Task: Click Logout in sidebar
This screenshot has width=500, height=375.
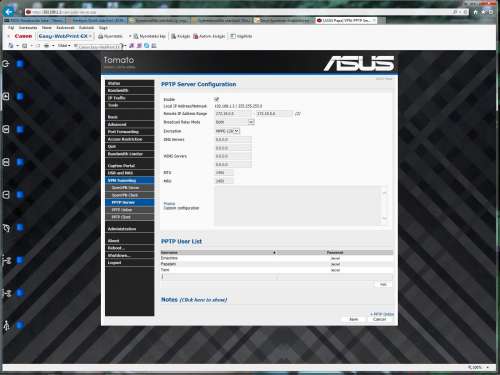Action: coord(130,262)
